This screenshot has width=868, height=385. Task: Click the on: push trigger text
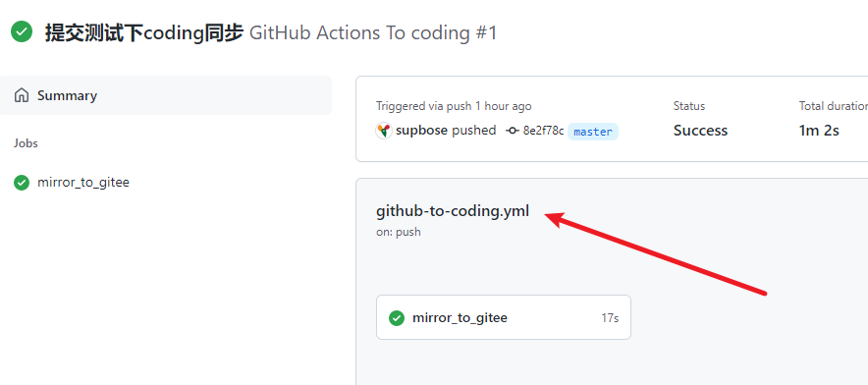(x=399, y=232)
